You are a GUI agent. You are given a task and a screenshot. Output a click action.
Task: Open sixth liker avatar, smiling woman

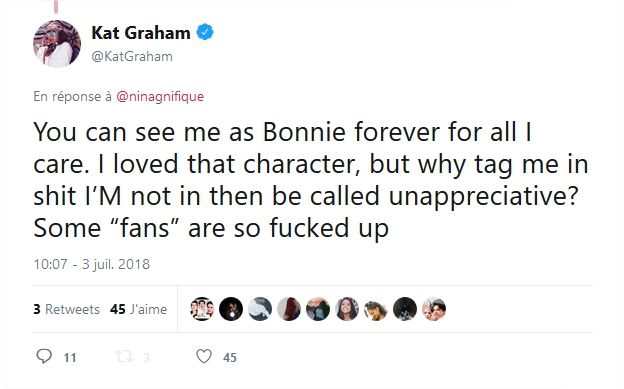coord(347,309)
